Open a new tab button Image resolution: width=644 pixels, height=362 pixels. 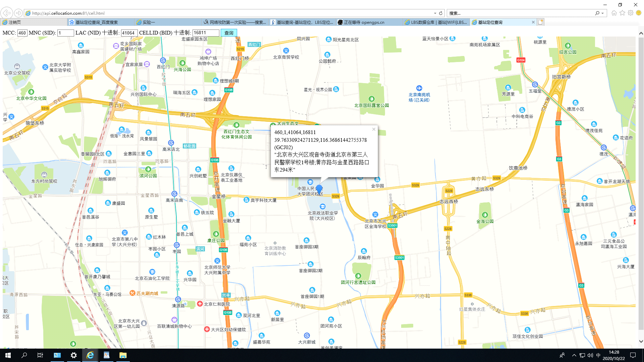540,22
